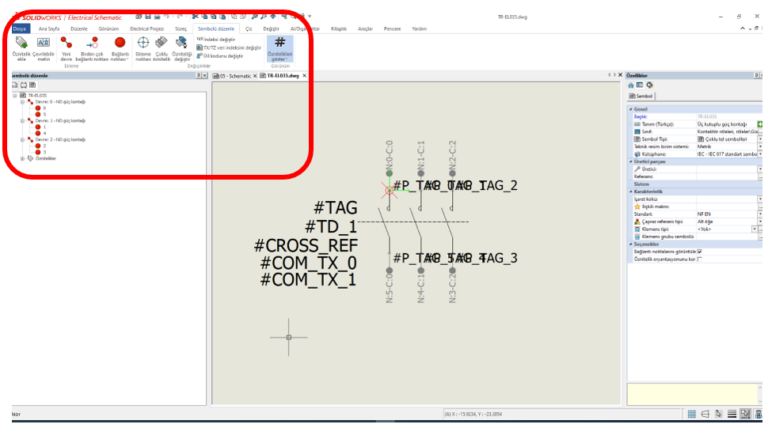Open the Dosya ribbon tab
This screenshot has width=768, height=428.
click(20, 29)
